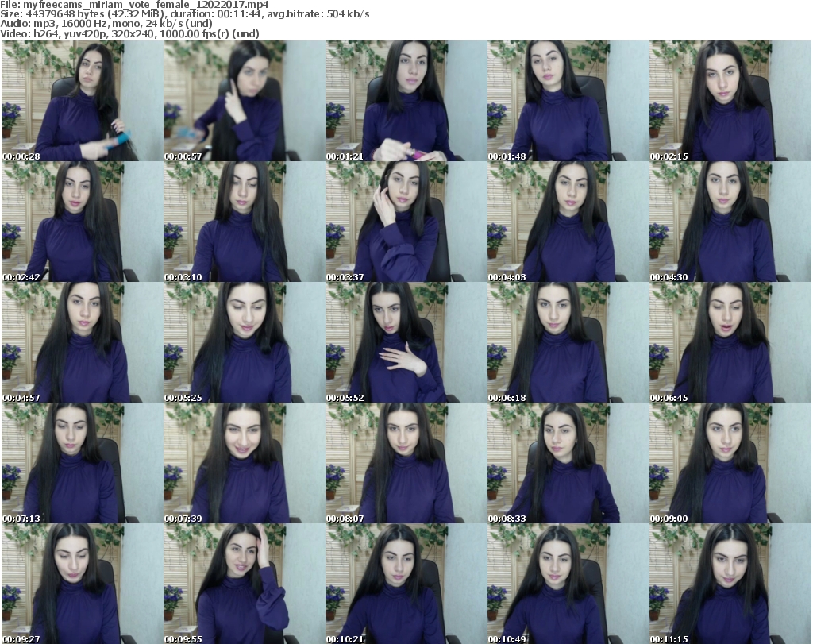
Task: Click the Video h264 info line
Action: [x=129, y=33]
